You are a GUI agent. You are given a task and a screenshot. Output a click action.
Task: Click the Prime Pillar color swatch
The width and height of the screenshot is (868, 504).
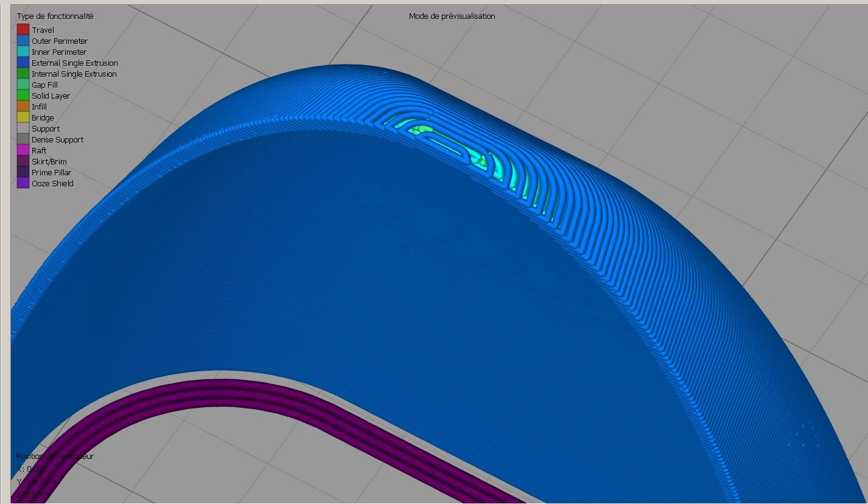[23, 172]
